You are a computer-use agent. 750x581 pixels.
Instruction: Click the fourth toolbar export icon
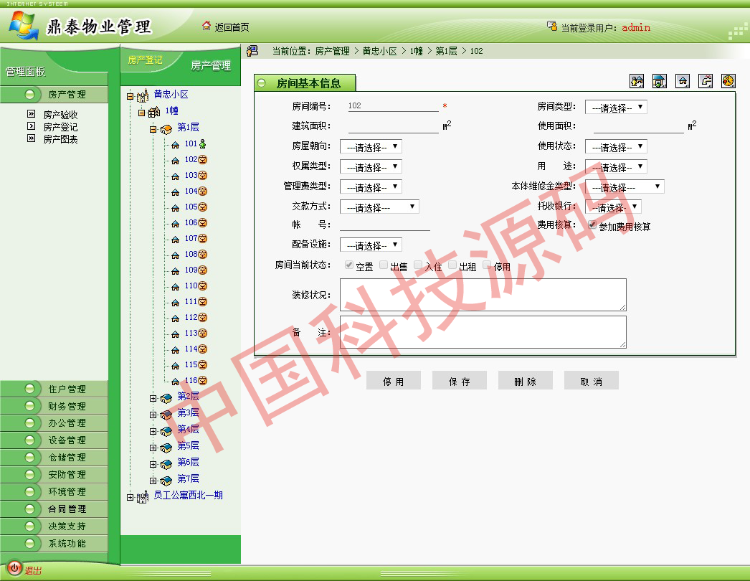coord(705,81)
